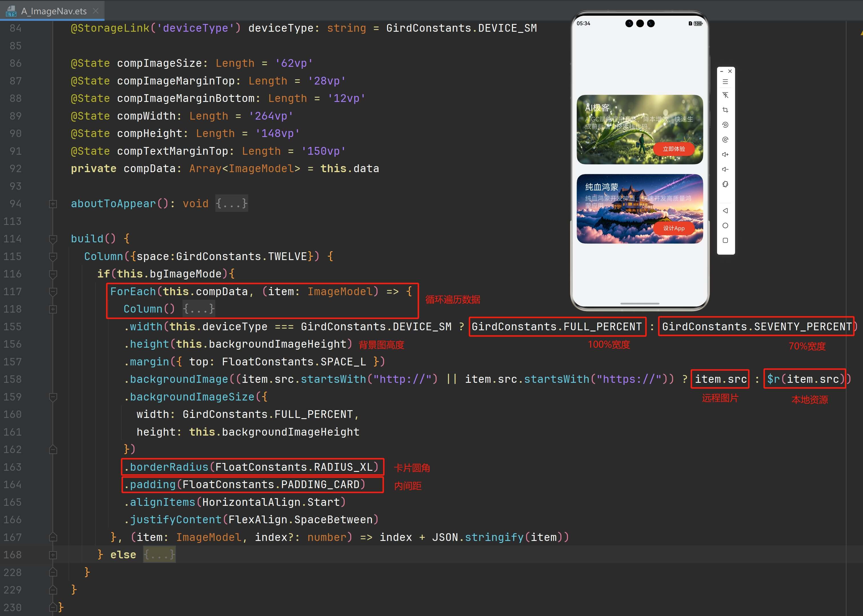Collapse the ForEach fold marker on line 117
The width and height of the screenshot is (863, 616).
point(53,292)
